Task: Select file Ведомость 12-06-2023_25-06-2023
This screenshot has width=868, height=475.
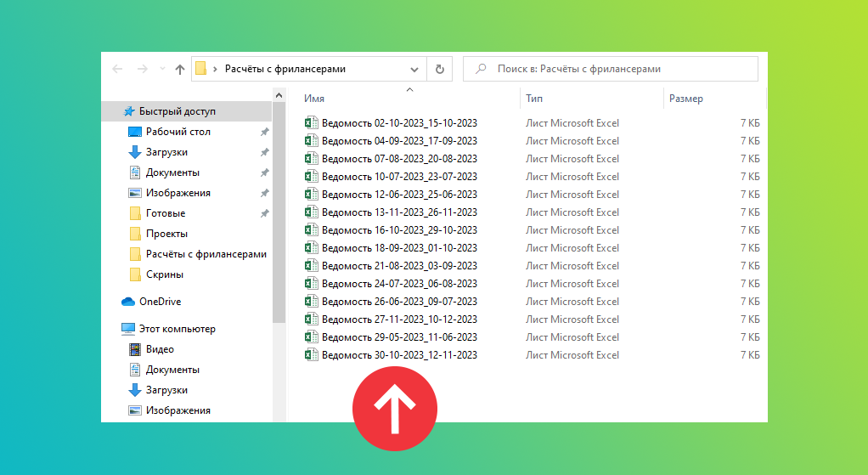Action: [399, 195]
